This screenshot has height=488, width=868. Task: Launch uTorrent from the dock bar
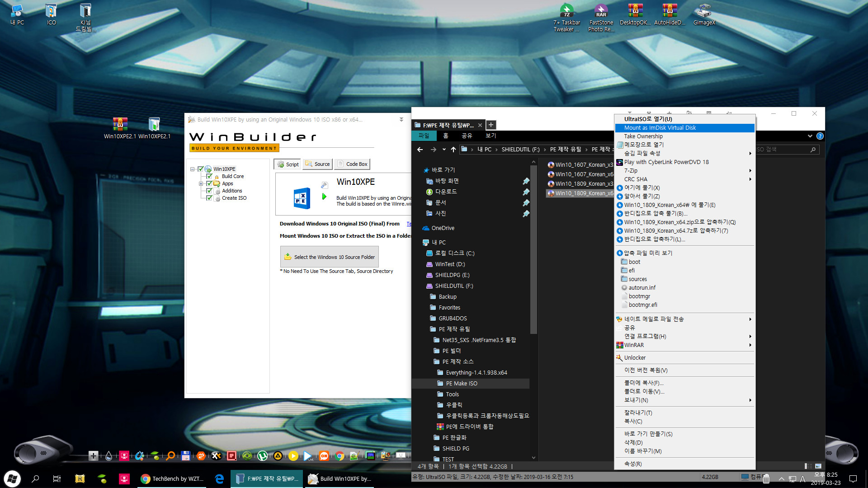[262, 455]
